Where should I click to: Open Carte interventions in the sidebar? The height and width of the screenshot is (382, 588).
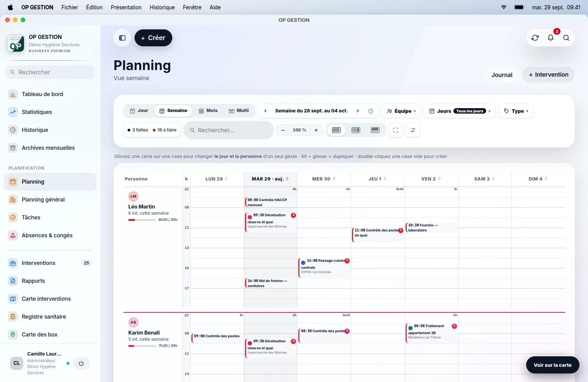pos(50,299)
